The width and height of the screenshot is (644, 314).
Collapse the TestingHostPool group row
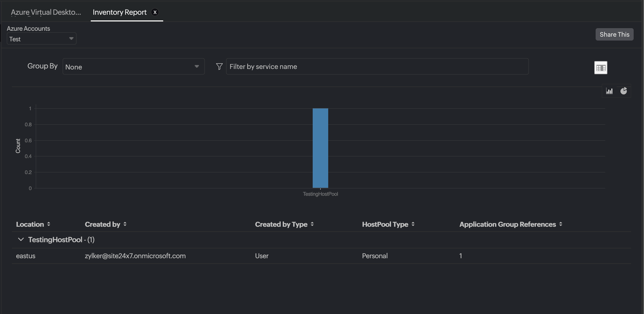[21, 240]
